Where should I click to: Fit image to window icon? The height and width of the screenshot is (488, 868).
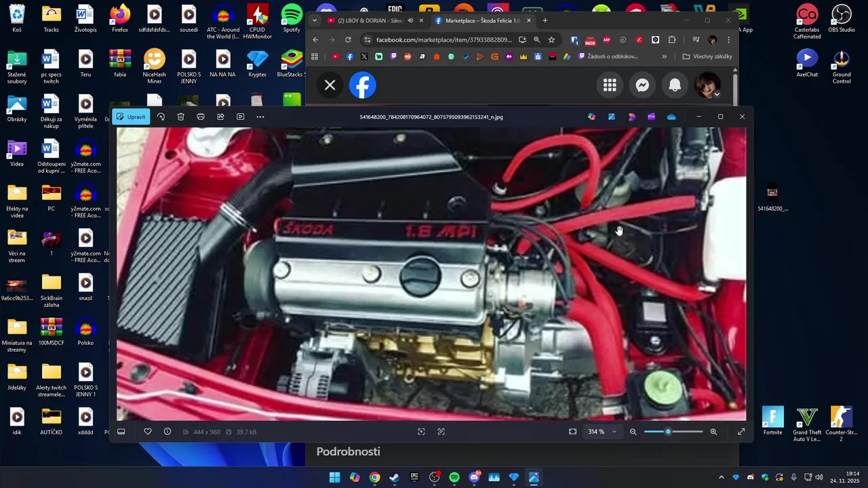point(573,432)
